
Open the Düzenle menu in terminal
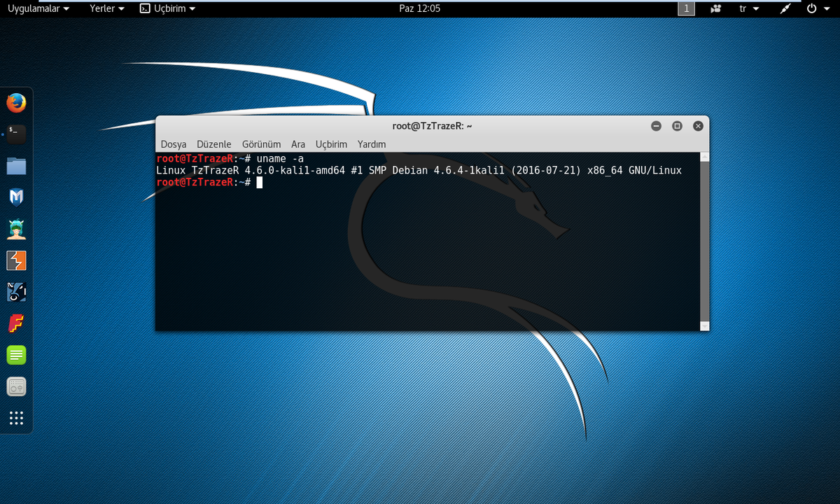click(x=214, y=144)
